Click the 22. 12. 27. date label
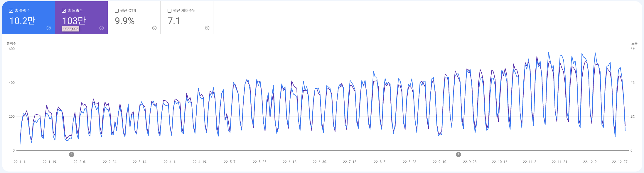Viewport: 644px width, 173px height. click(x=620, y=162)
